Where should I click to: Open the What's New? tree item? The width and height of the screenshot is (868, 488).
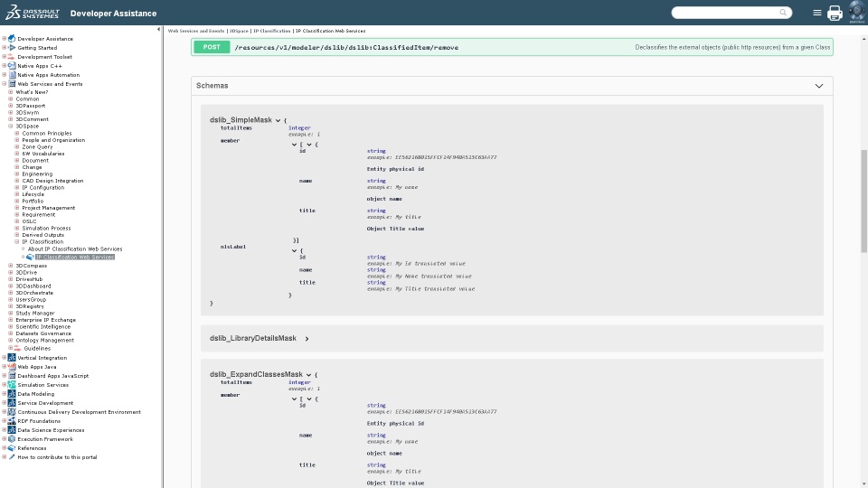tap(32, 92)
